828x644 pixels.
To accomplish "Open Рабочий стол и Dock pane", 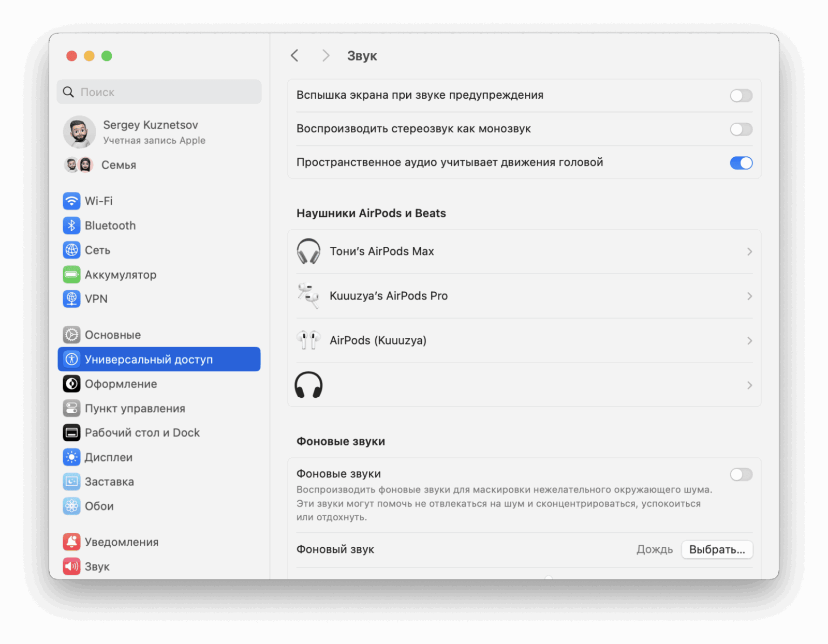I will click(x=159, y=432).
